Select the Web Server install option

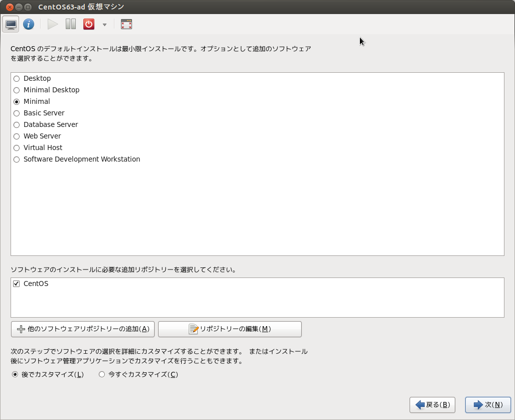[17, 136]
